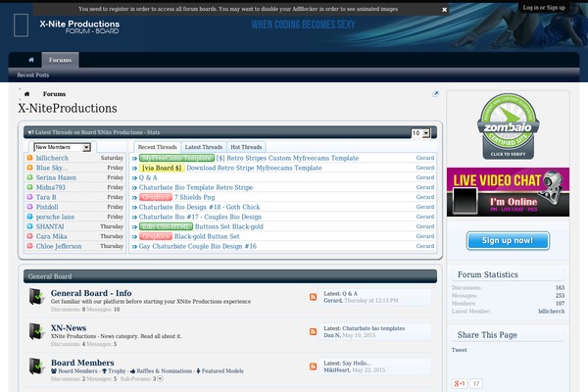Open member profile Blue Sky...
Image resolution: width=588 pixels, height=392 pixels.
click(52, 168)
